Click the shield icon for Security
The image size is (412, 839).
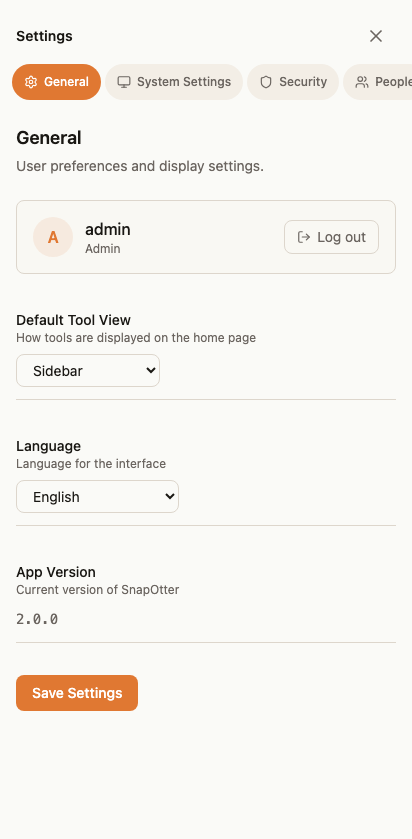point(266,82)
